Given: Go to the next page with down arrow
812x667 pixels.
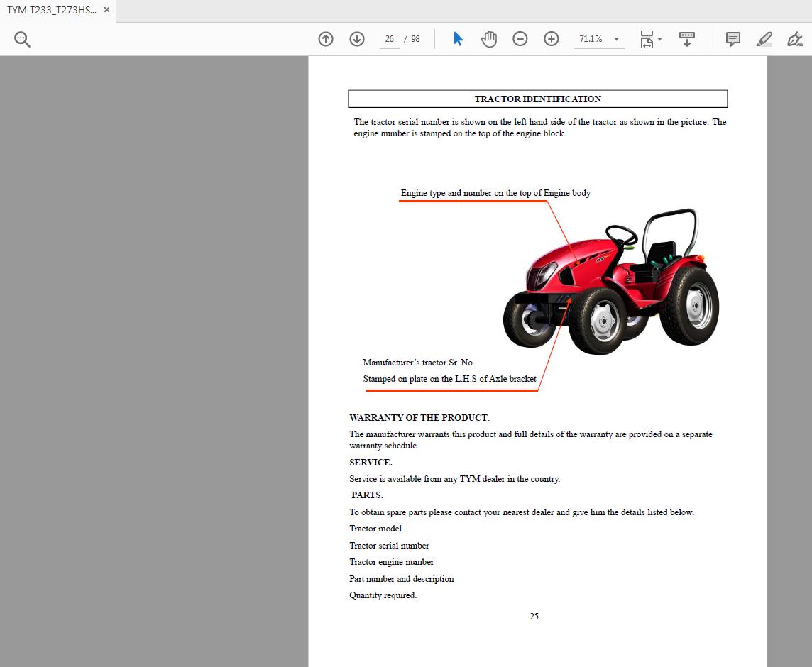Looking at the screenshot, I should point(357,39).
